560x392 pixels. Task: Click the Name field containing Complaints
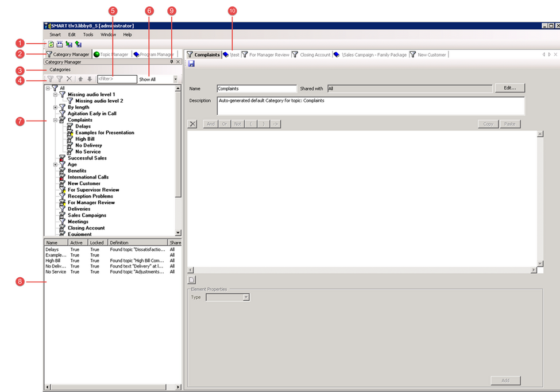256,88
